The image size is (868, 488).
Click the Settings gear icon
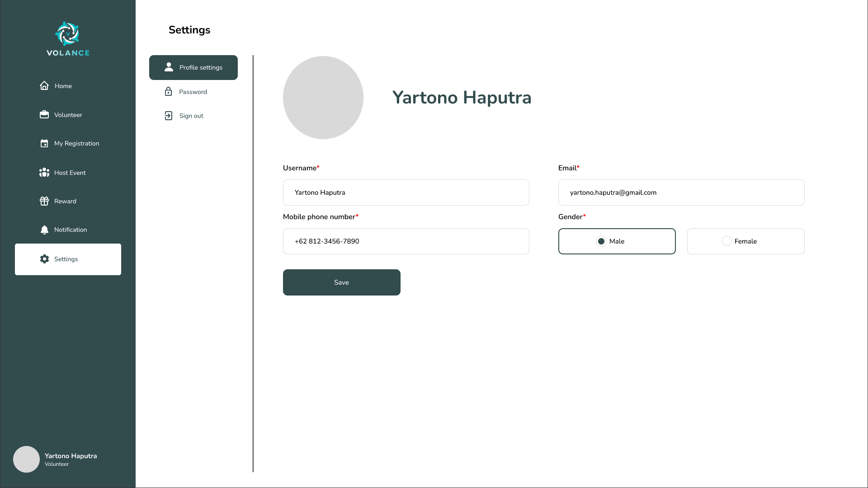pyautogui.click(x=44, y=259)
